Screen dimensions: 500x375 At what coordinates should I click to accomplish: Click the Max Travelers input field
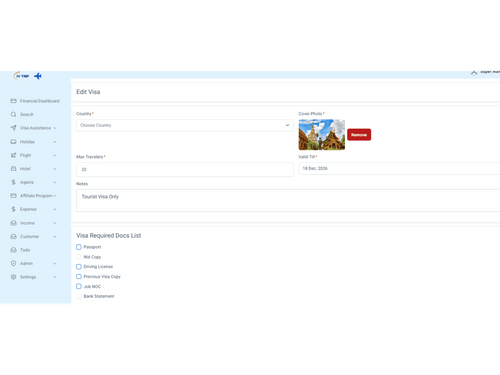(x=185, y=169)
